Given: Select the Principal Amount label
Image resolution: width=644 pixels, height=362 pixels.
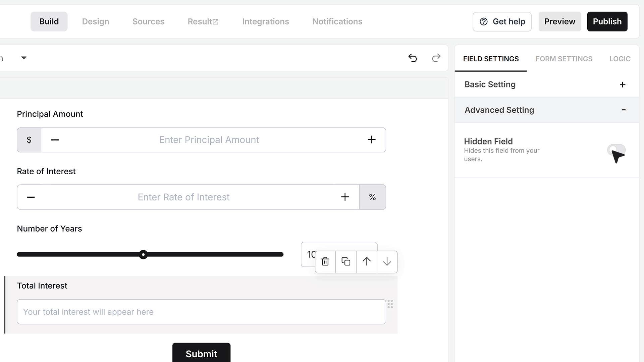Looking at the screenshot, I should click(50, 114).
